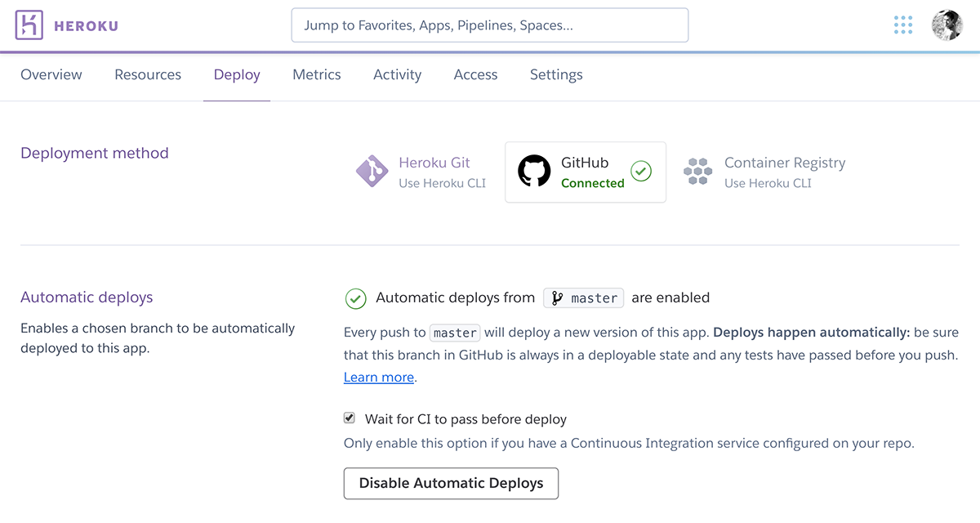Click the Heroku logo icon
The image size is (980, 523).
pyautogui.click(x=29, y=25)
